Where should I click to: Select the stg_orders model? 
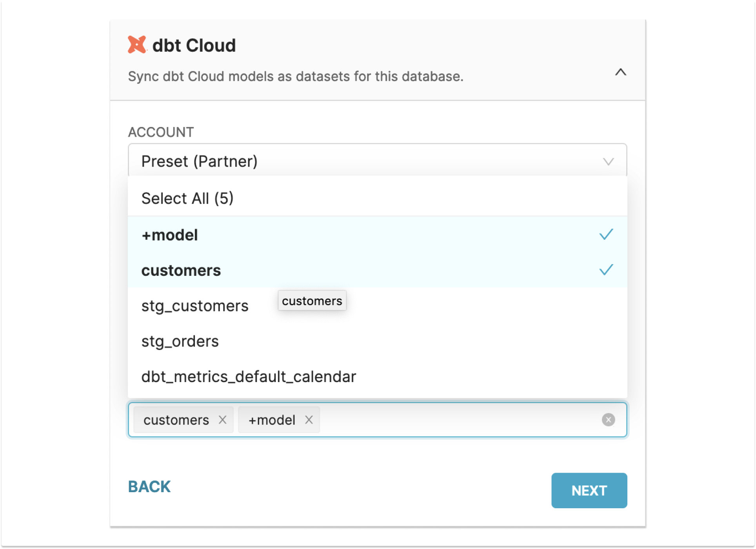point(180,341)
